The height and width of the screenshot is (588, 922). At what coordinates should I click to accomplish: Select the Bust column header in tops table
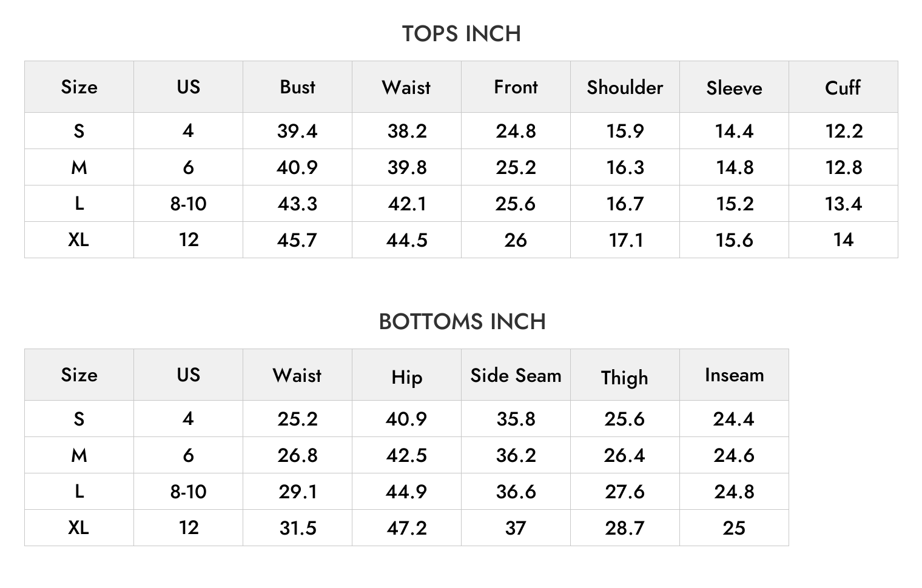coord(297,87)
